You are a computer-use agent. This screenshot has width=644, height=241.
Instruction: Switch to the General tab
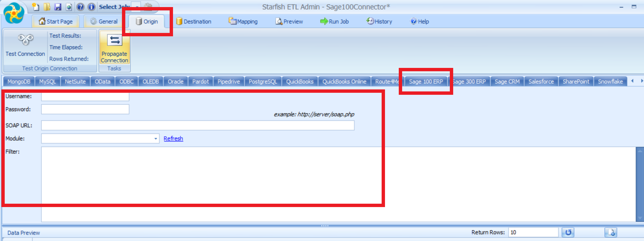[x=104, y=22]
